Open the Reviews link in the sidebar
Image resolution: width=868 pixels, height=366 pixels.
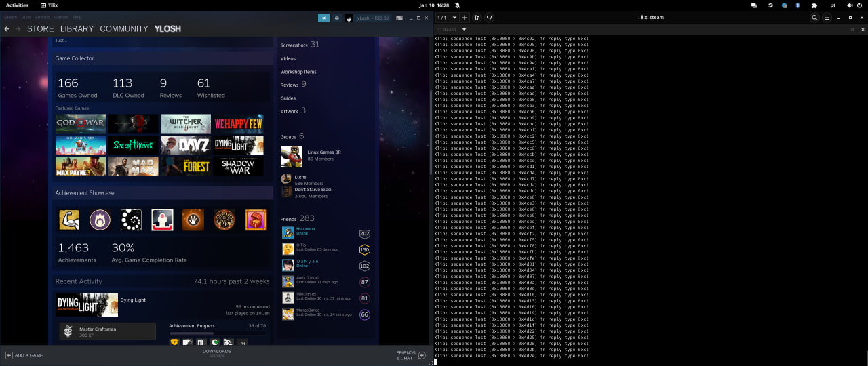click(293, 84)
